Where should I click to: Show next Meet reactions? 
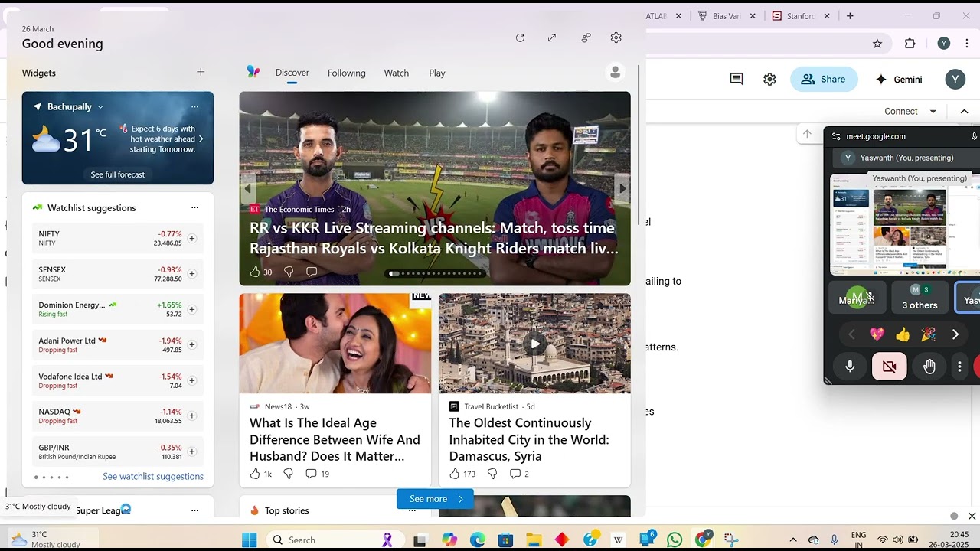click(x=955, y=334)
